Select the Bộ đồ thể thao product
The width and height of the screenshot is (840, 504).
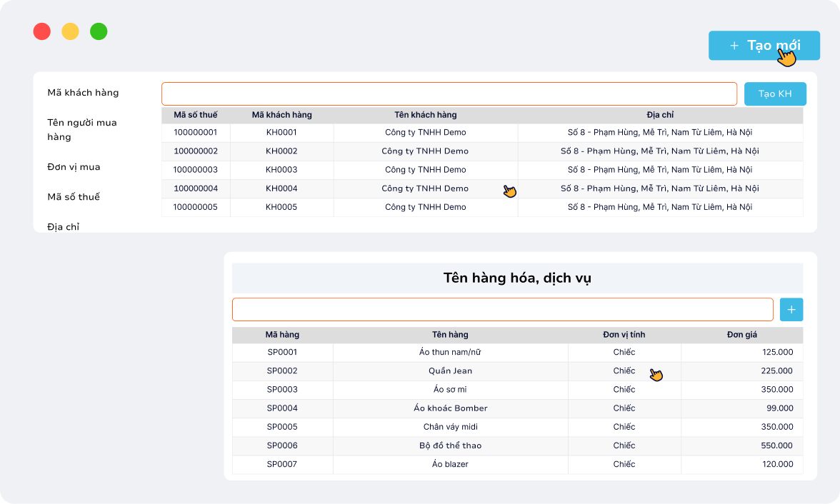450,445
